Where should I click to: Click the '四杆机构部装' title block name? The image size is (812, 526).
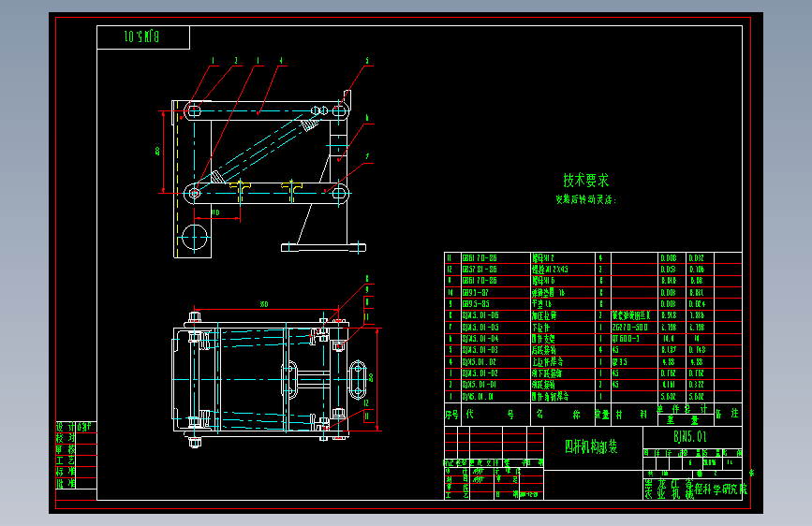(591, 446)
